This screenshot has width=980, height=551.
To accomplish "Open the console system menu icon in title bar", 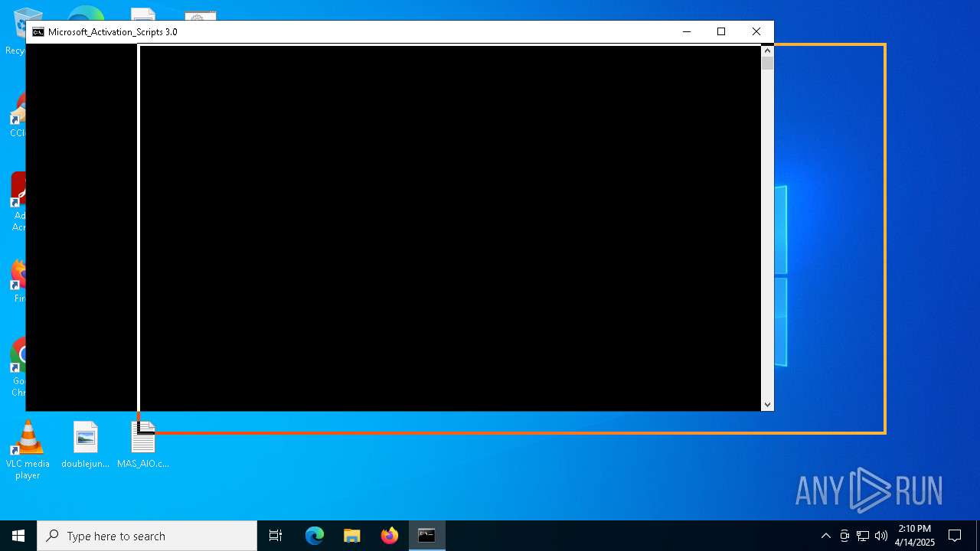I will [x=38, y=32].
